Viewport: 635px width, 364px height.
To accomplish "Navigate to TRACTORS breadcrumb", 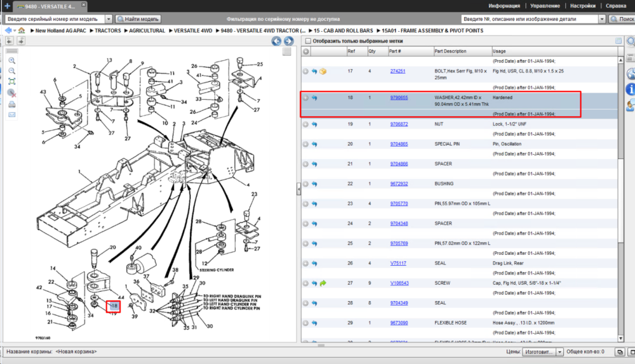I will 108,30.
